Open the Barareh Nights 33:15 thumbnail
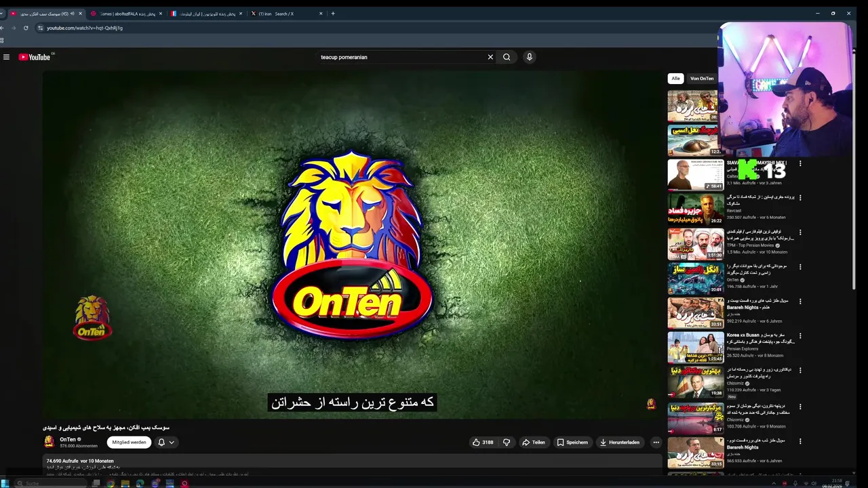The width and height of the screenshot is (868, 488). [x=696, y=453]
